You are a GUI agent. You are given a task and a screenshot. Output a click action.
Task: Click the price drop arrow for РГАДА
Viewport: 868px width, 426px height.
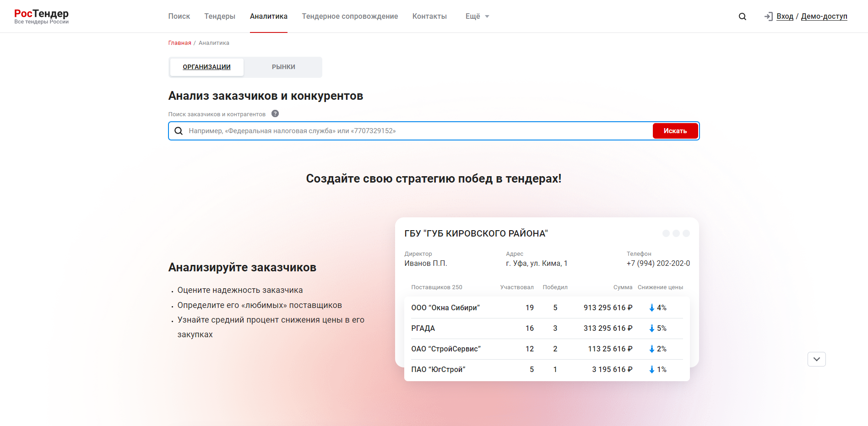[x=652, y=328]
